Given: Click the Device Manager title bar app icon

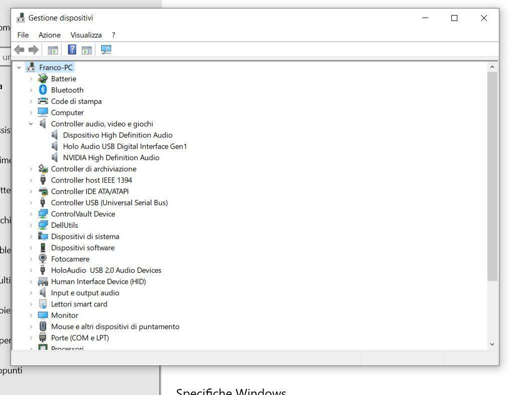Looking at the screenshot, I should (x=21, y=18).
